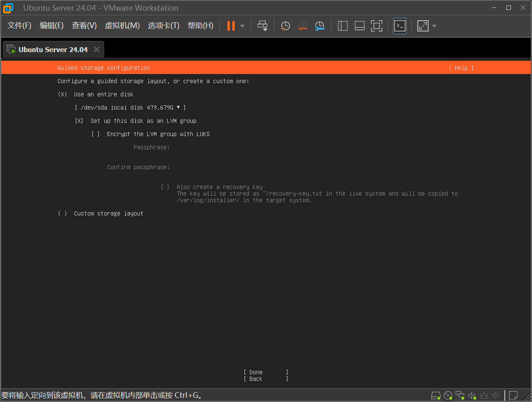Pause the virtual machine with the orange button
The image size is (532, 402).
pyautogui.click(x=231, y=26)
